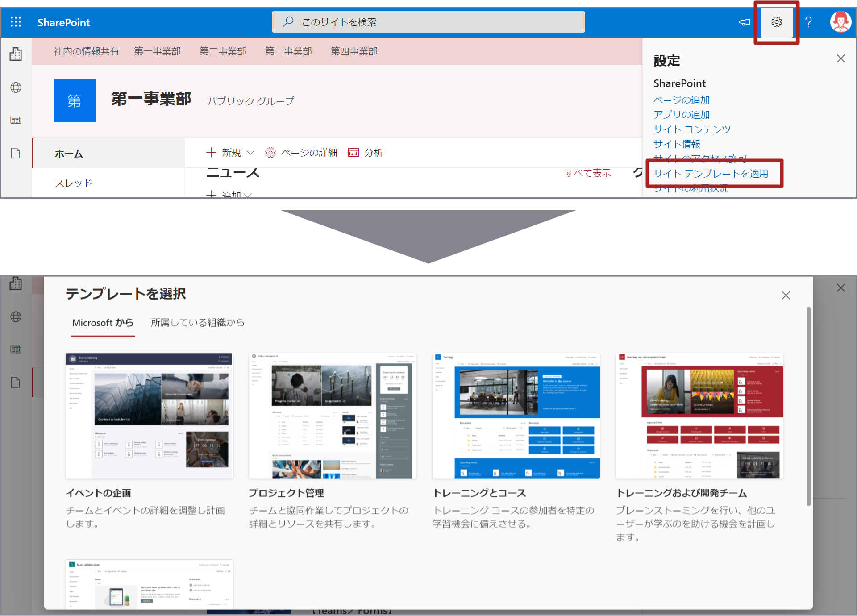Click the template dialog vertical scrollbar
Screen dimensions: 857x616
tap(808, 406)
